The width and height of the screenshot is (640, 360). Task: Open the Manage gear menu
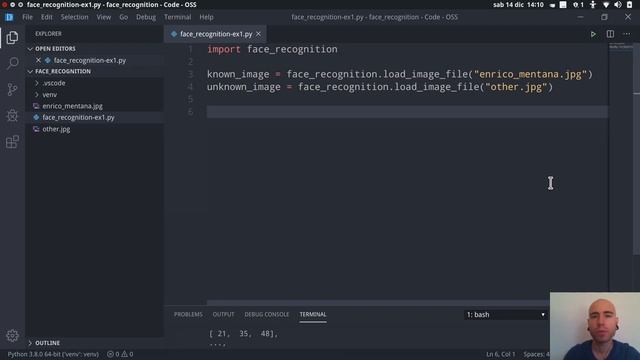(12, 336)
